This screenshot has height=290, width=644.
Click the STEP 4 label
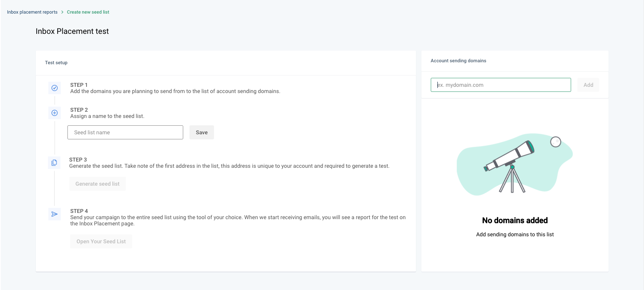79,211
